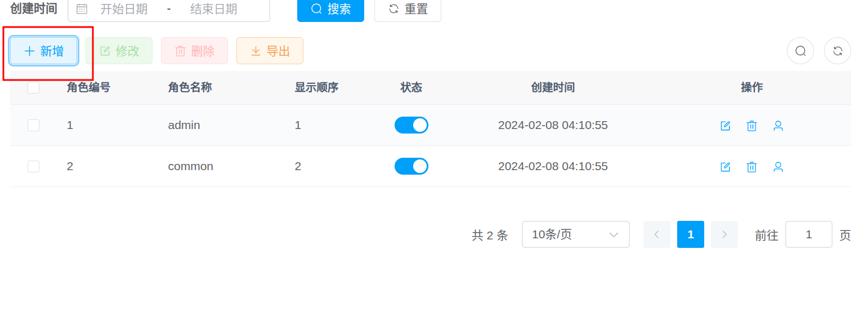This screenshot has height=320, width=868.
Task: Go to previous page with left chevron
Action: click(657, 234)
